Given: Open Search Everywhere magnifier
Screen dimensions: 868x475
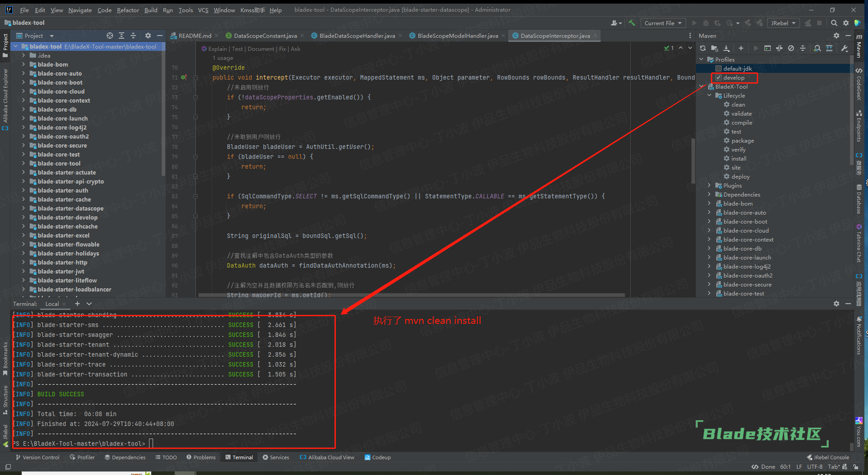Looking at the screenshot, I should click(834, 23).
